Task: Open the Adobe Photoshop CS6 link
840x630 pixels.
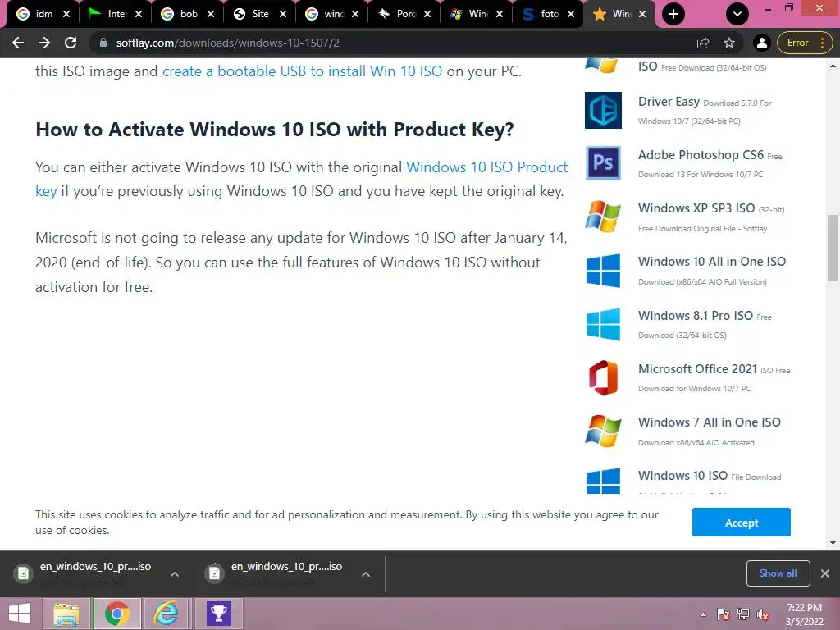Action: (710, 163)
